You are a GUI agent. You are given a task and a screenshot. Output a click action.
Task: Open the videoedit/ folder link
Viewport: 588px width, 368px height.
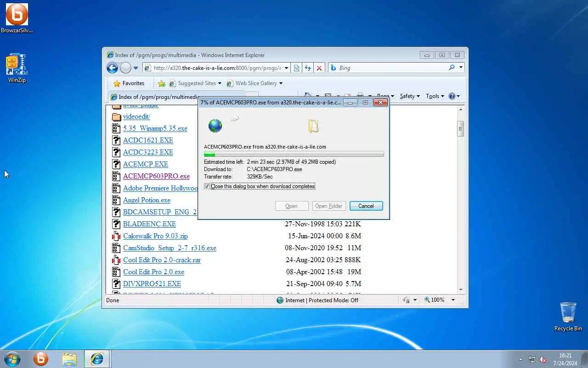136,116
